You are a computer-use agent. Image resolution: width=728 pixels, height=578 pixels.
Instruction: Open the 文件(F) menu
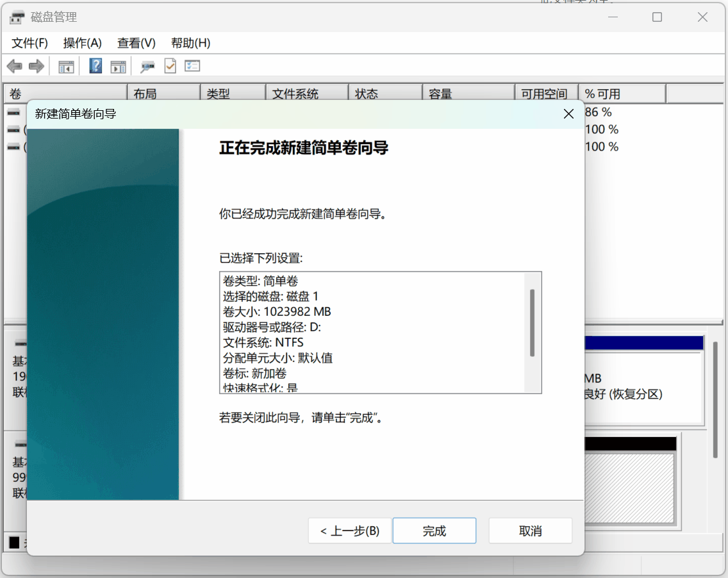(29, 43)
